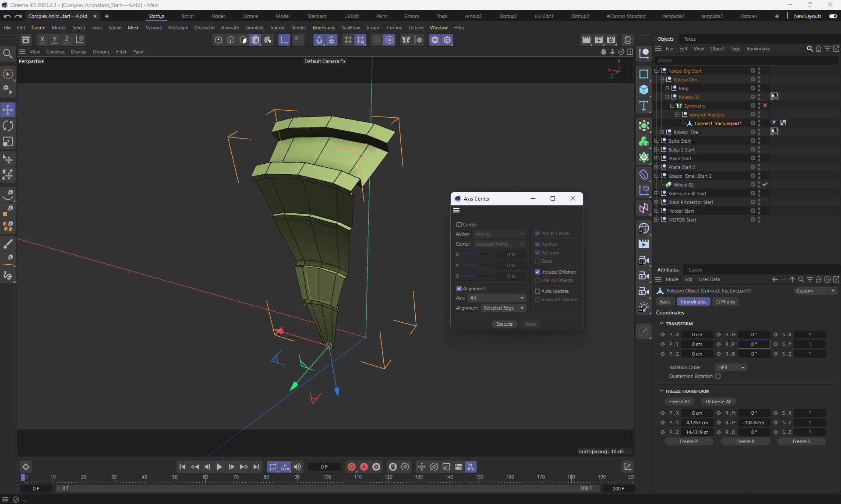
Task: Open the MoGraph menu
Action: [178, 28]
